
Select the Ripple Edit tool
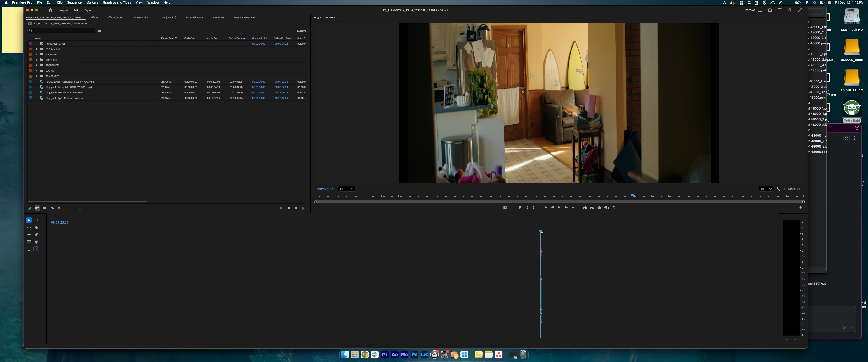coord(29,228)
